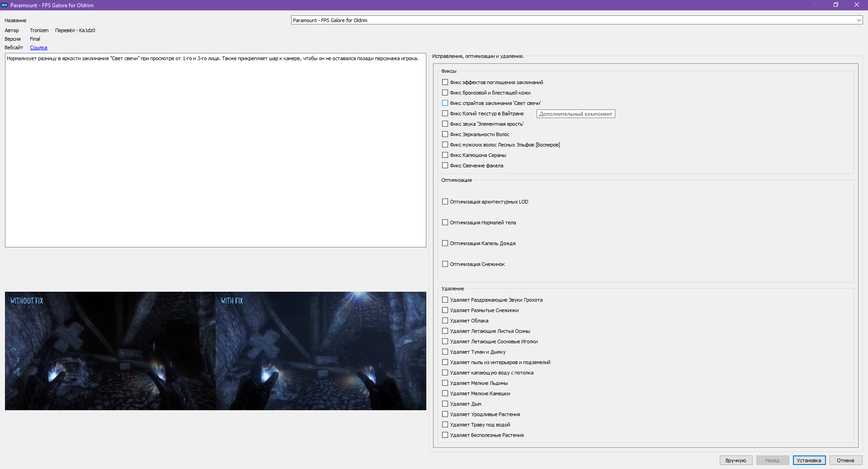Click the author name 'Tronizen'

click(39, 30)
